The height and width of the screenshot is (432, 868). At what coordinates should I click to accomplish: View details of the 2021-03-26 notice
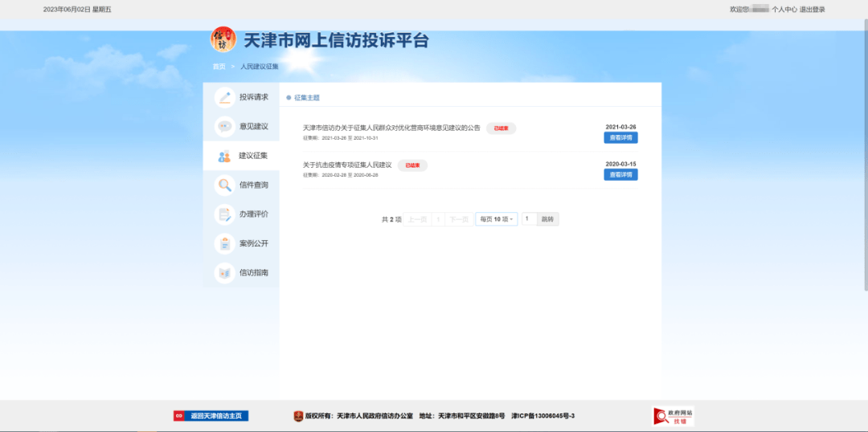[620, 138]
